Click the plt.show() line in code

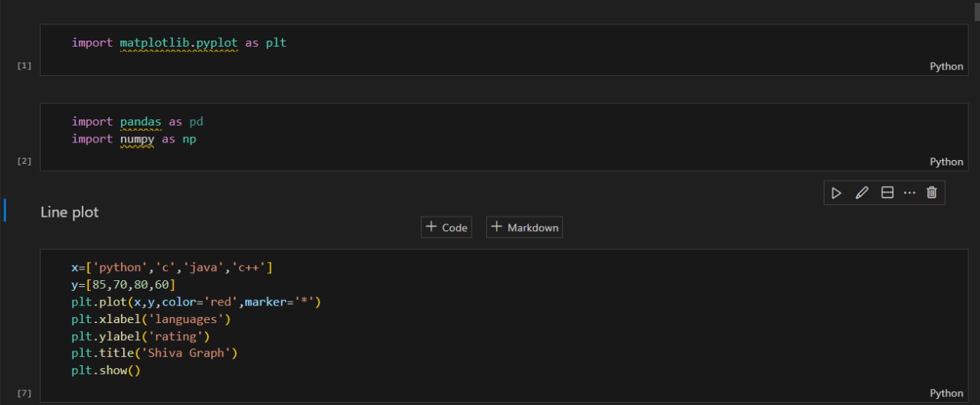pos(106,371)
